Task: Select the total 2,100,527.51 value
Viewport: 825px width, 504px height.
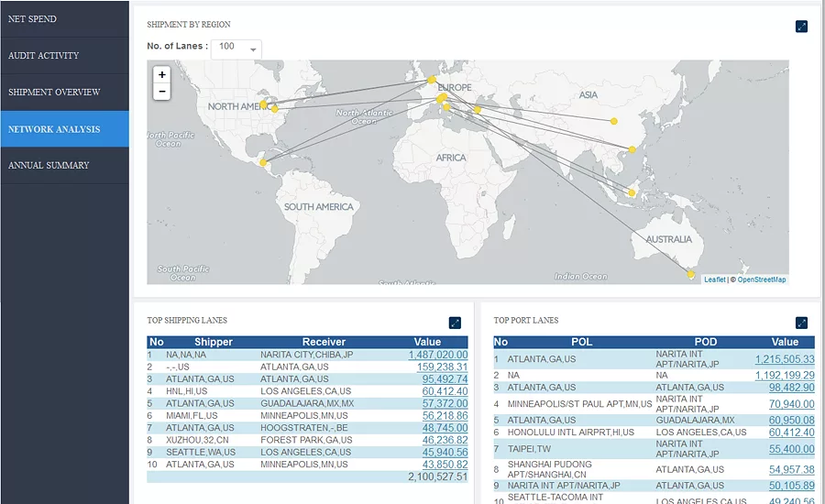Action: pos(438,477)
